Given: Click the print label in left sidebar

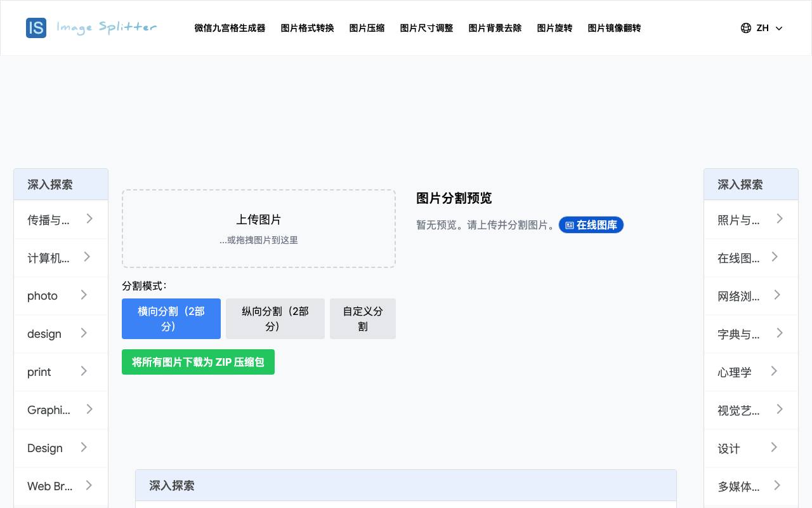Looking at the screenshot, I should coord(39,372).
